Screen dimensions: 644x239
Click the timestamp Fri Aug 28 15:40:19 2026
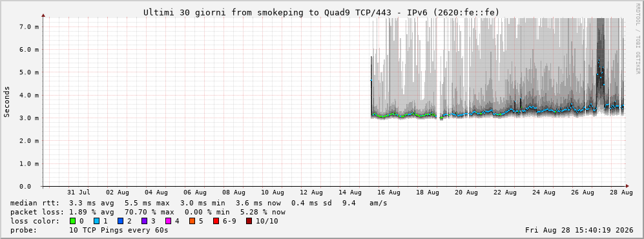pyautogui.click(x=579, y=230)
